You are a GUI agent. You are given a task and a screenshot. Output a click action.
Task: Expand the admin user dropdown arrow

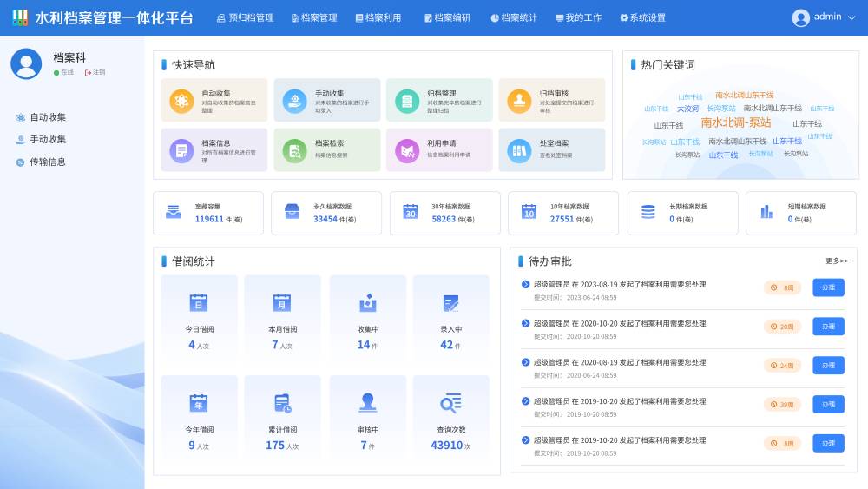[x=852, y=17]
